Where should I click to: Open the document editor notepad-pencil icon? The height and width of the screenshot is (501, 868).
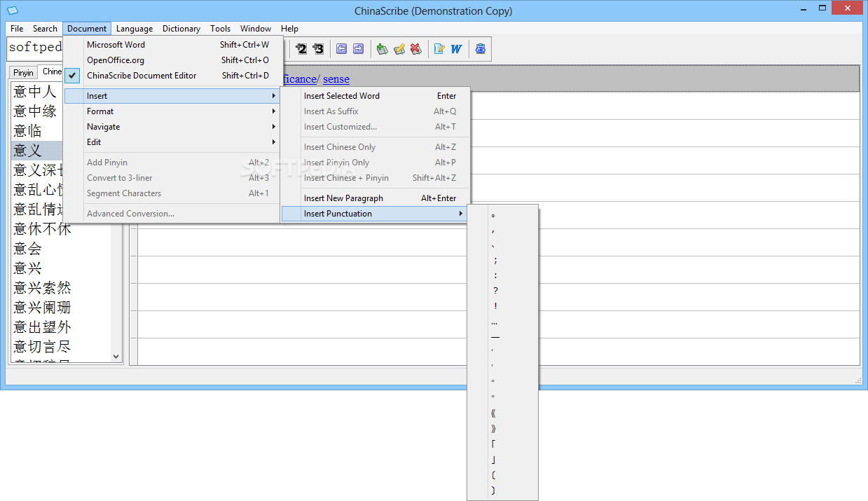coord(439,49)
